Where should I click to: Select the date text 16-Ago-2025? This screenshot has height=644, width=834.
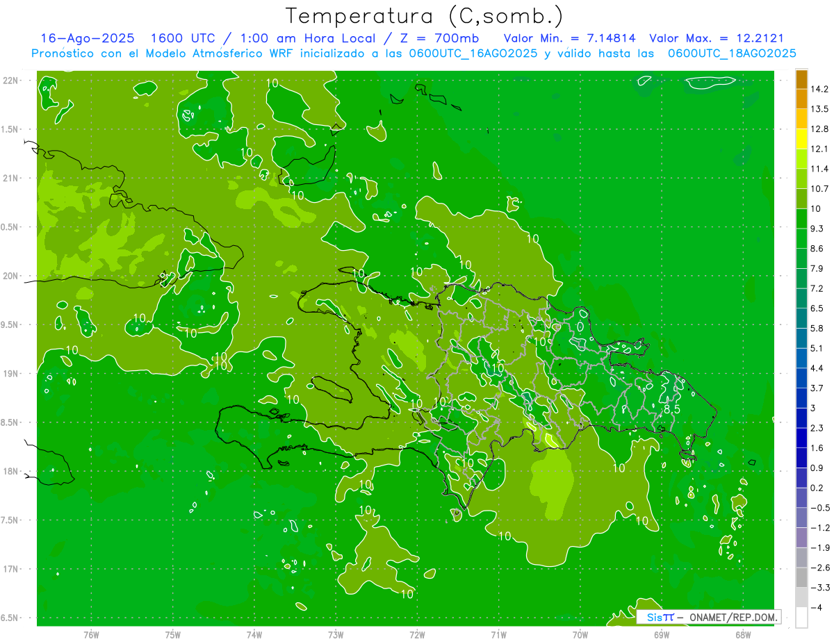click(88, 38)
